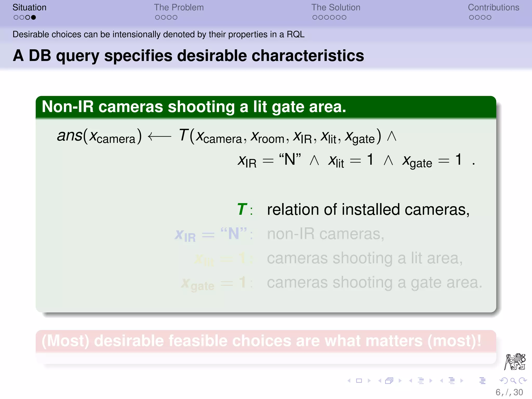Click the faded 'cameras shooting a gate area.' line
Screen dimensions: 532x399
click(x=375, y=282)
